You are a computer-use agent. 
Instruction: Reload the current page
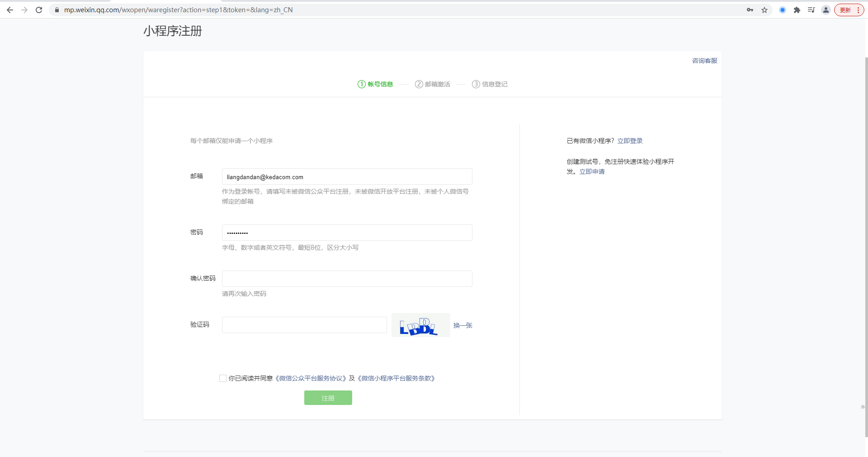click(x=39, y=10)
